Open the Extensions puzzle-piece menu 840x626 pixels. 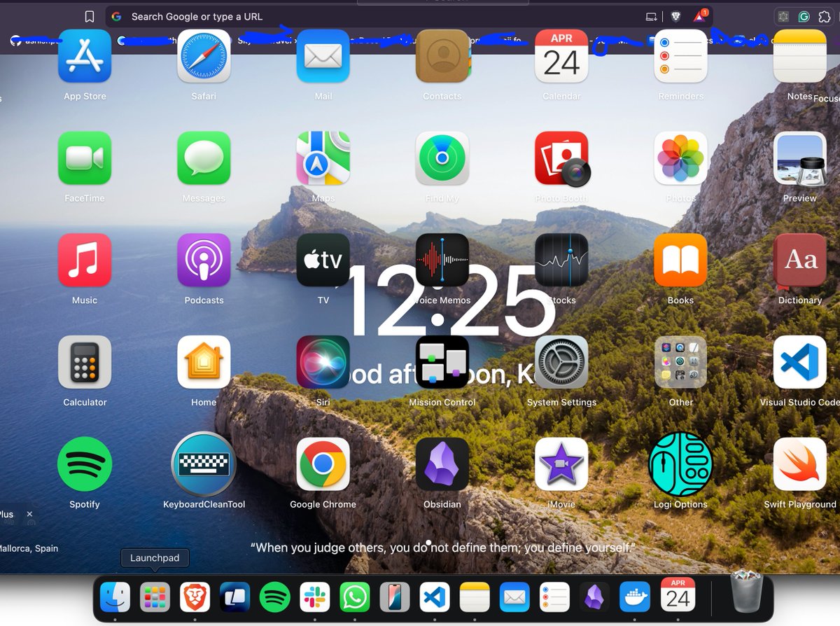[824, 16]
